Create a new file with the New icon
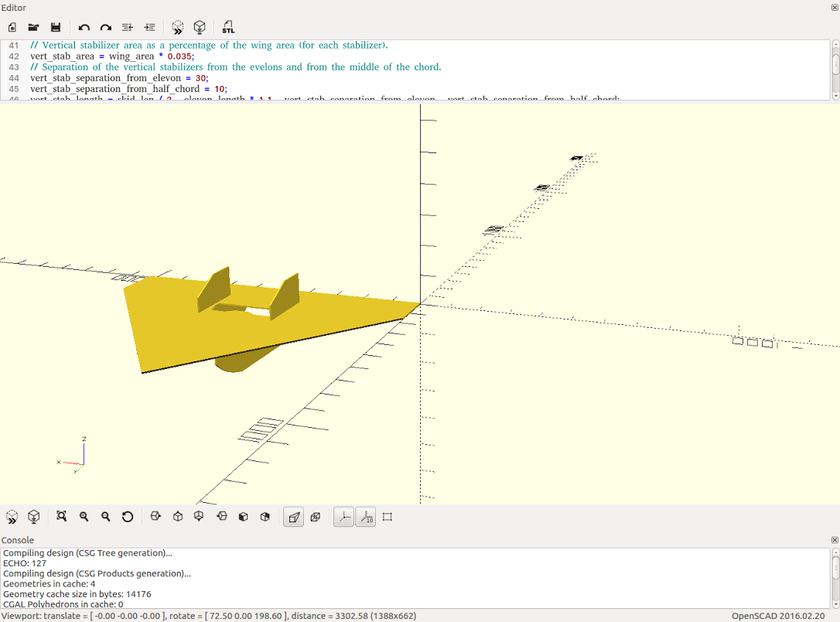Image resolution: width=840 pixels, height=622 pixels. (12, 27)
